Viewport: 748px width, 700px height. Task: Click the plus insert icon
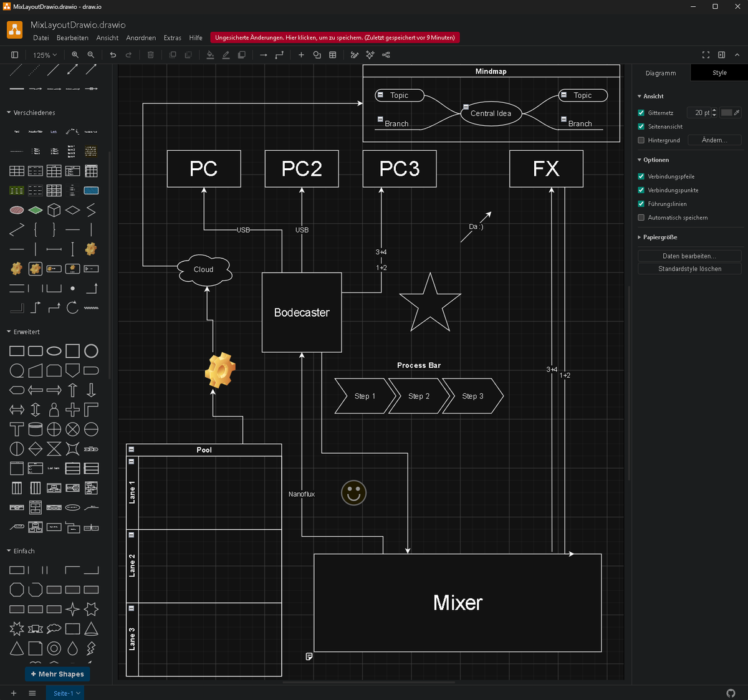pyautogui.click(x=301, y=55)
